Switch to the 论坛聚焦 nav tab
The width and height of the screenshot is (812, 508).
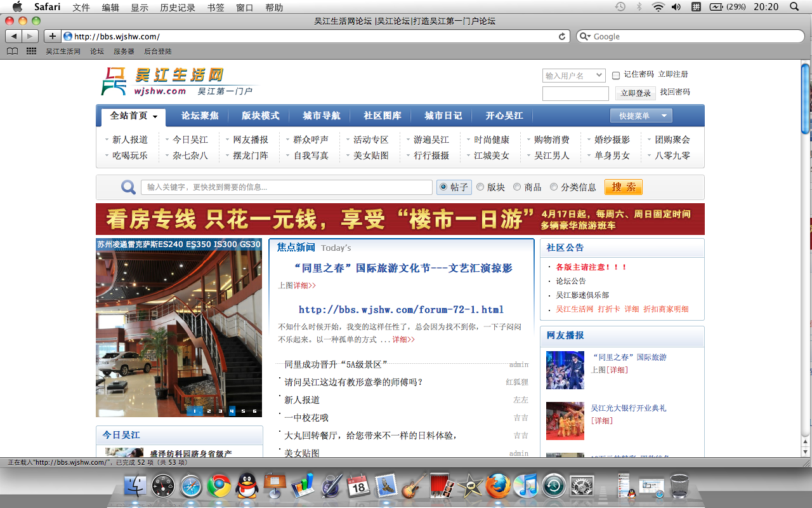click(200, 116)
